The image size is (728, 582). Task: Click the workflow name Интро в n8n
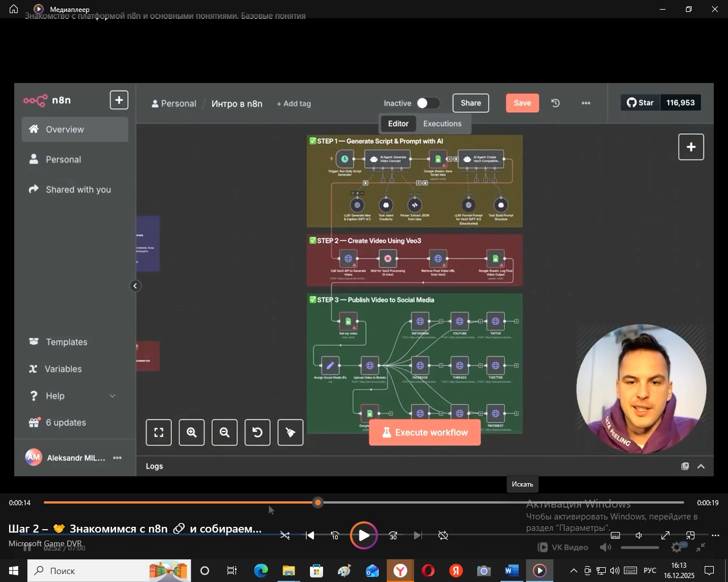click(x=237, y=104)
